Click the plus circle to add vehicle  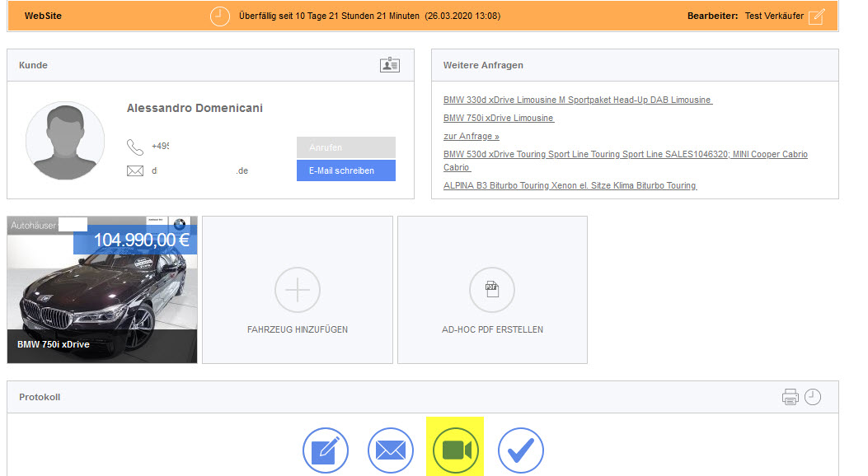pos(298,290)
